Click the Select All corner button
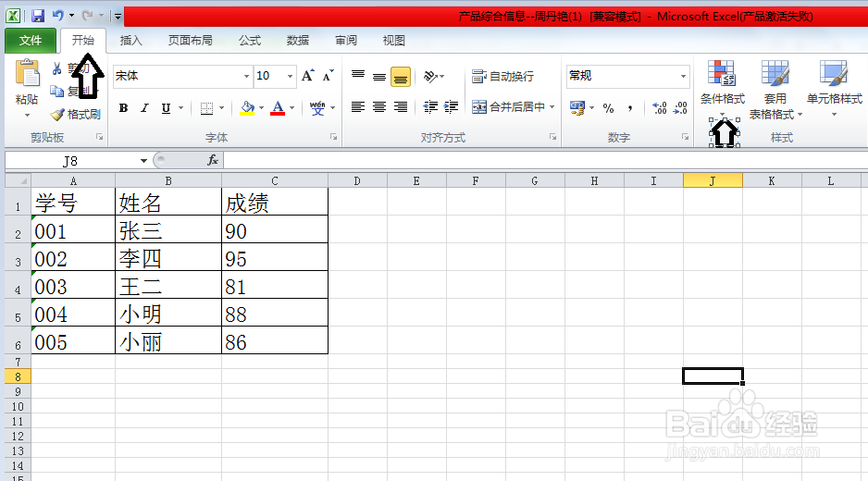868x481 pixels. coord(19,180)
